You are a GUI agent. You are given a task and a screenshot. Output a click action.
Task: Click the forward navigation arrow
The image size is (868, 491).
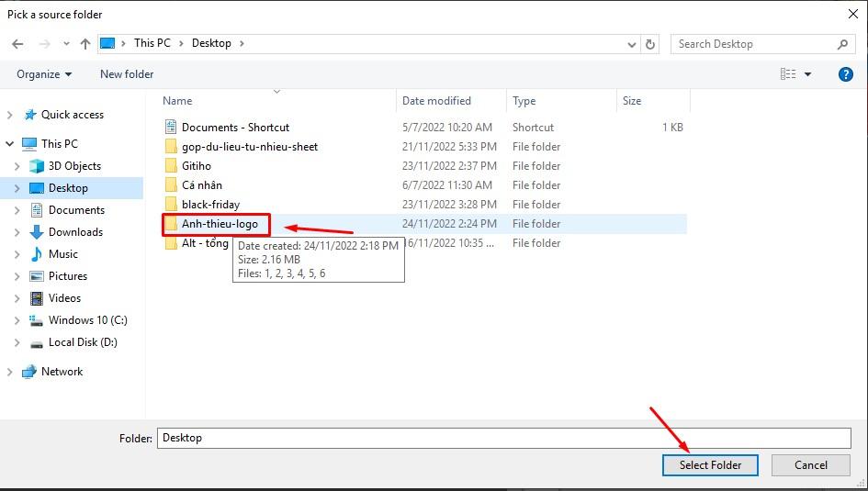point(45,44)
